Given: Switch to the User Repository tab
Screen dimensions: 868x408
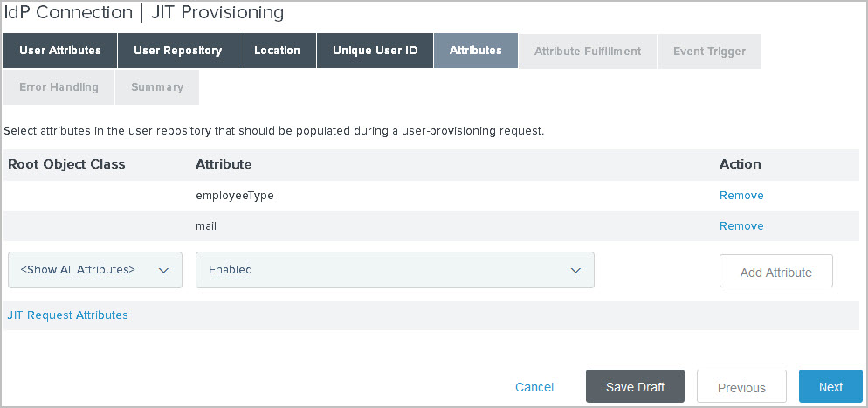Looking at the screenshot, I should [x=177, y=51].
